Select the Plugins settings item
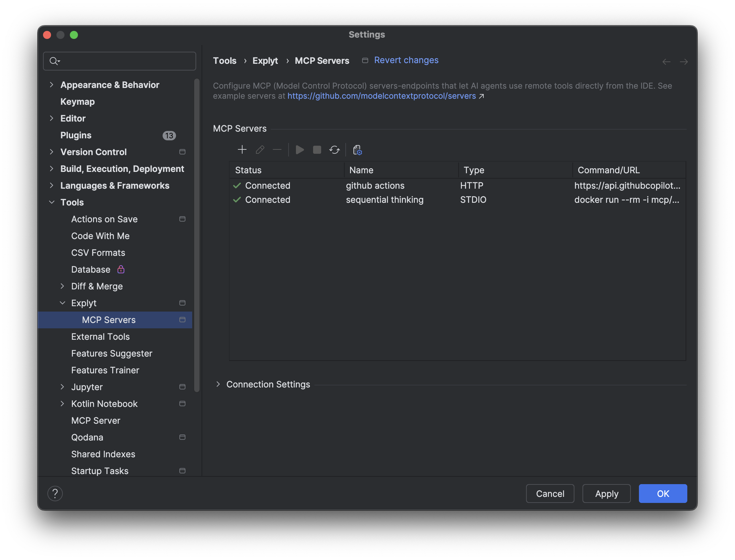 pos(76,135)
